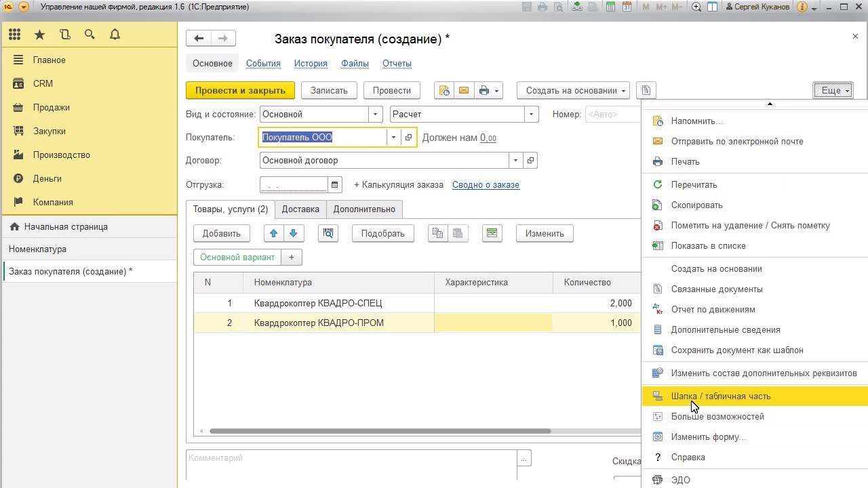Open notifications bell icon
This screenshot has width=868, height=488.
click(x=115, y=35)
